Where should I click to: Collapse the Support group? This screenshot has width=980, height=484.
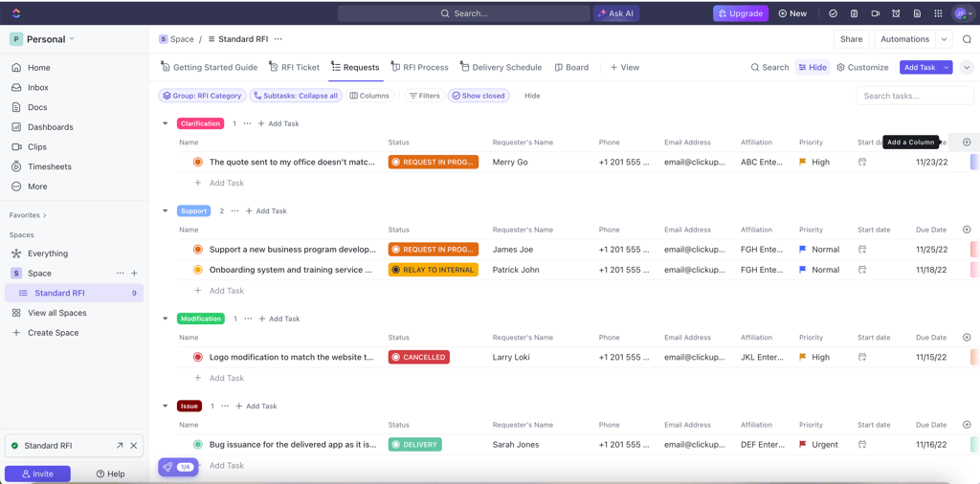coord(165,211)
